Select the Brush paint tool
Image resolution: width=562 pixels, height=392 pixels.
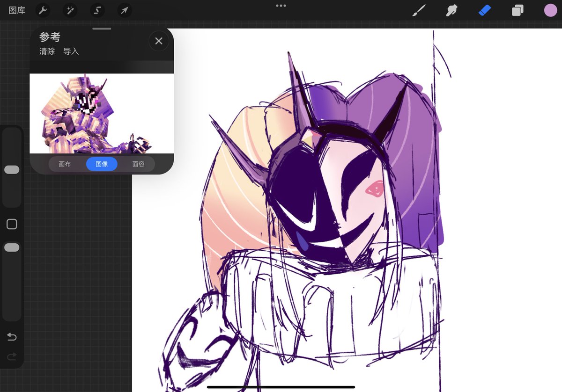pos(419,10)
